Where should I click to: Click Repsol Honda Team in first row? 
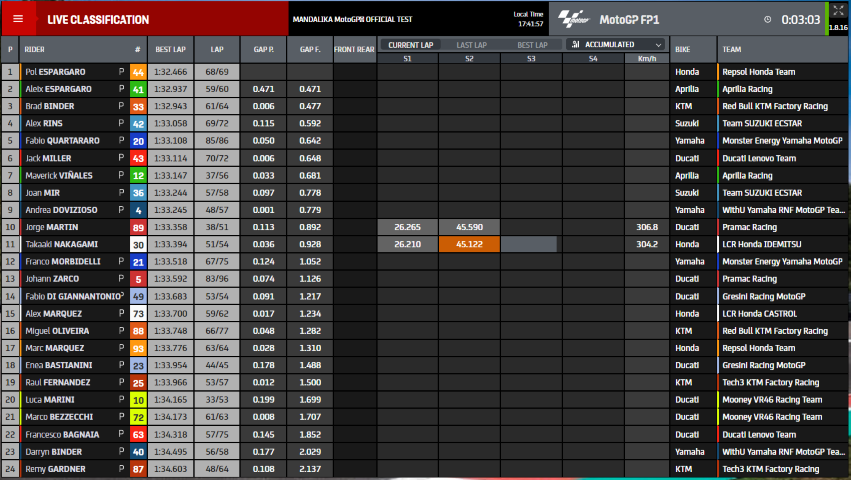pyautogui.click(x=759, y=72)
